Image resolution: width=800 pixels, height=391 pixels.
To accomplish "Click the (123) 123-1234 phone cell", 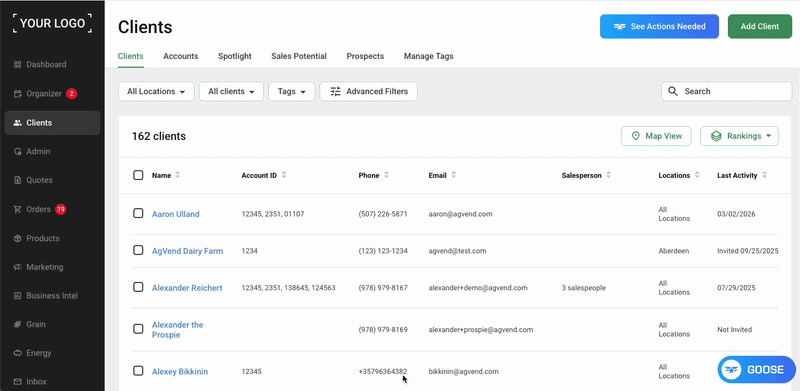I will [383, 251].
